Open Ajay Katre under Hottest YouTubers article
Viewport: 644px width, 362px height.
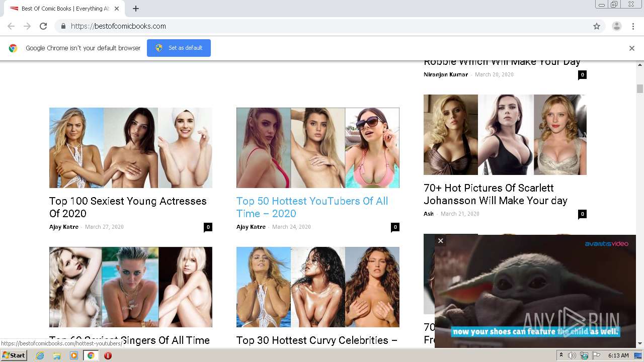(x=251, y=227)
